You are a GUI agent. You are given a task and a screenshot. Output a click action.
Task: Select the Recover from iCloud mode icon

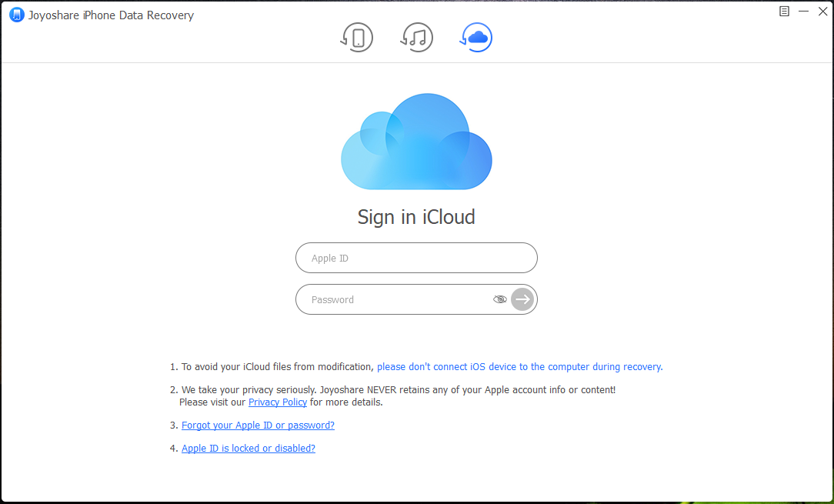click(x=476, y=37)
